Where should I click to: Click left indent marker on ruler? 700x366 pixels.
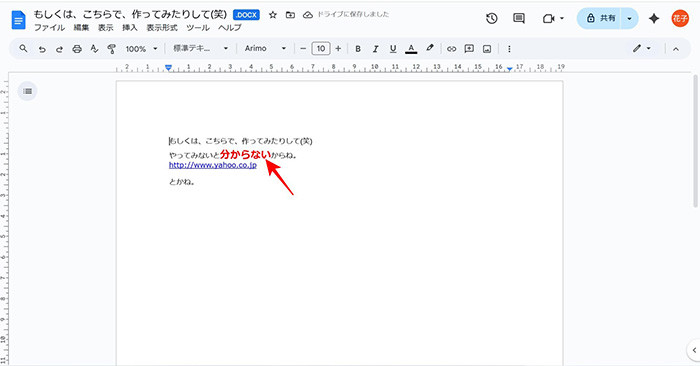pos(168,67)
